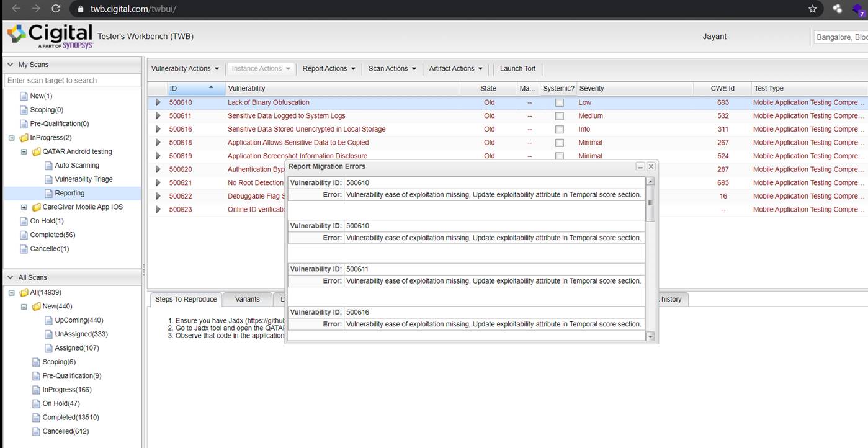
Task: Click the Auto Scanning document icon
Action: click(x=48, y=166)
